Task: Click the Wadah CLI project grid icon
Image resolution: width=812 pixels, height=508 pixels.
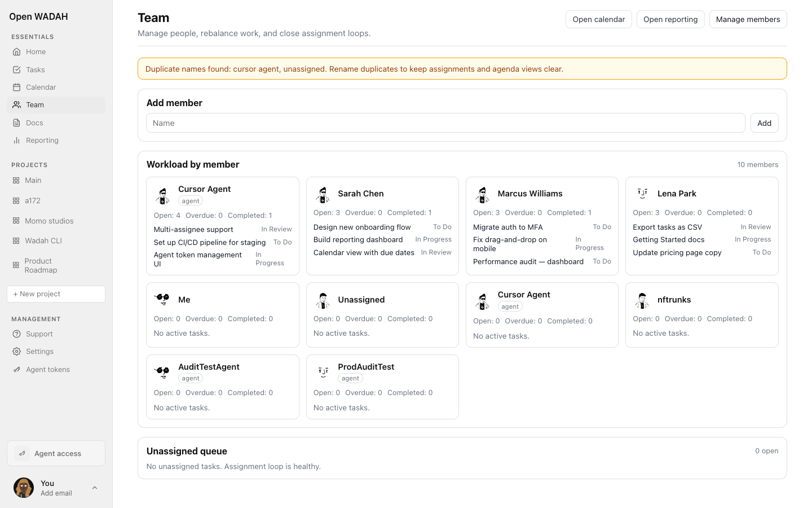Action: point(16,241)
